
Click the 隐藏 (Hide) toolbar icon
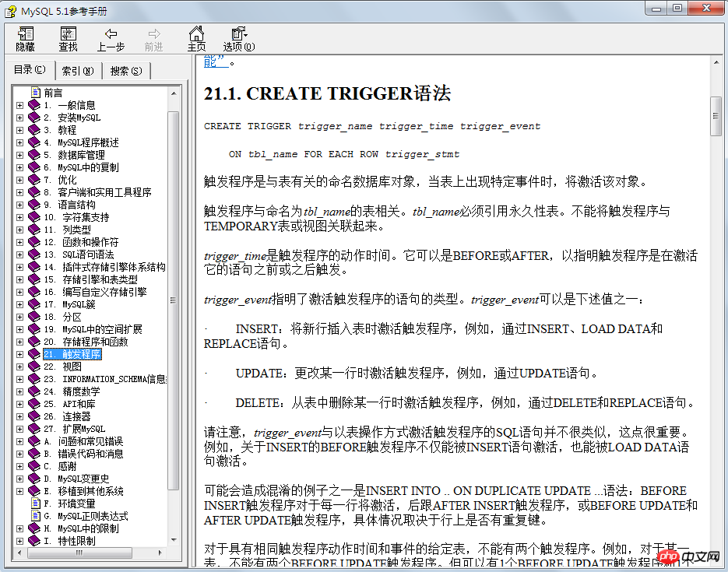25,39
